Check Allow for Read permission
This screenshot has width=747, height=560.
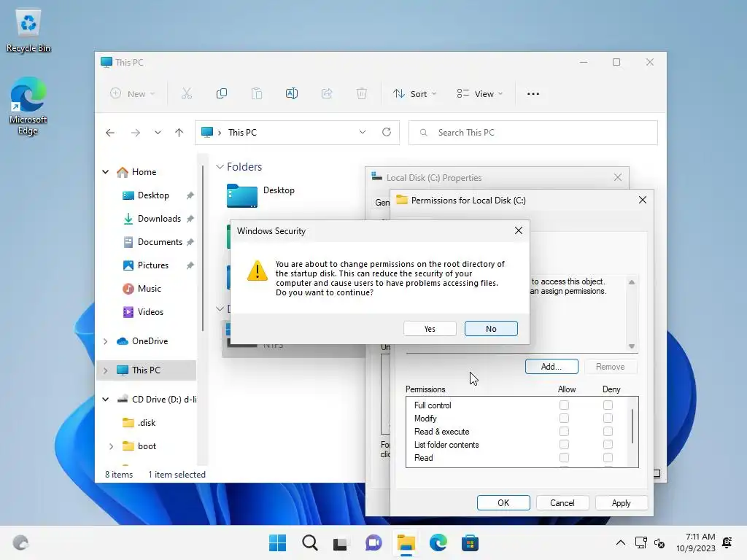click(564, 458)
